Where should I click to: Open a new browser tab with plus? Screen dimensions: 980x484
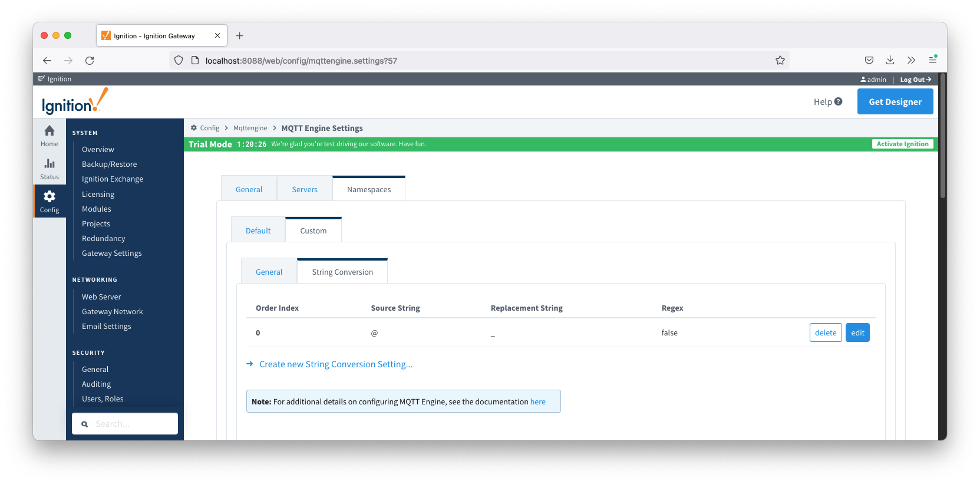click(240, 36)
